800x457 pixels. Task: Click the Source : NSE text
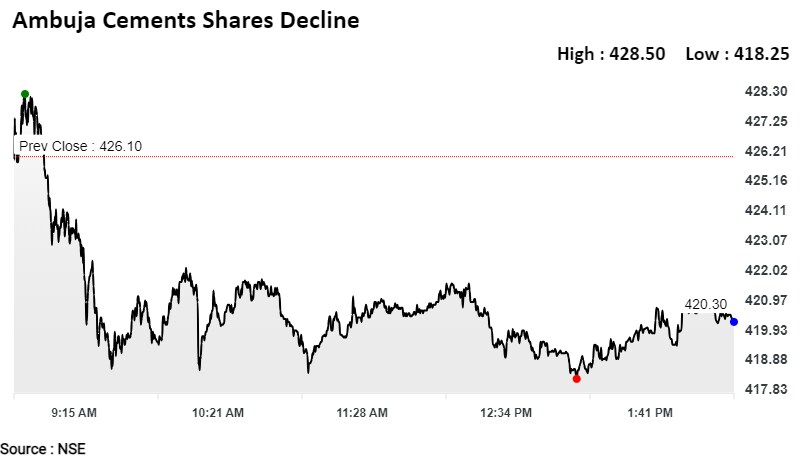pos(43,448)
